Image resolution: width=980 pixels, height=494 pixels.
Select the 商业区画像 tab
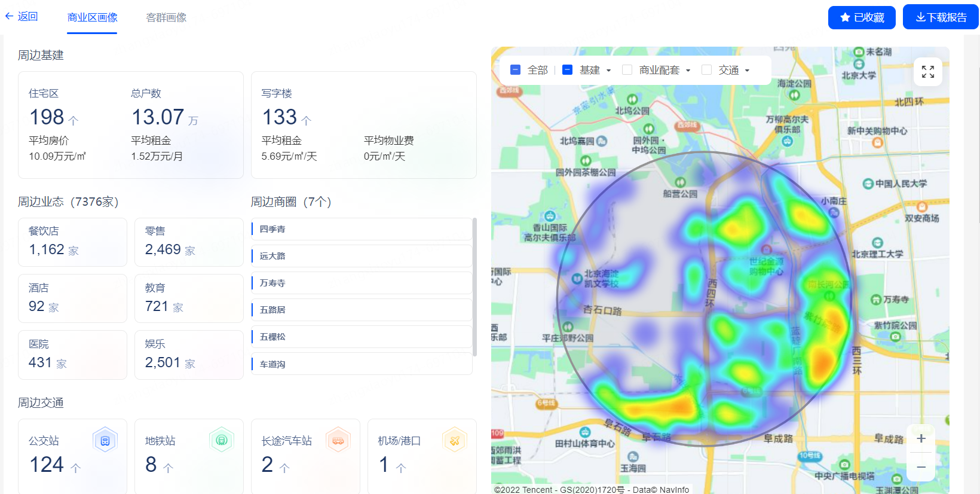coord(92,18)
